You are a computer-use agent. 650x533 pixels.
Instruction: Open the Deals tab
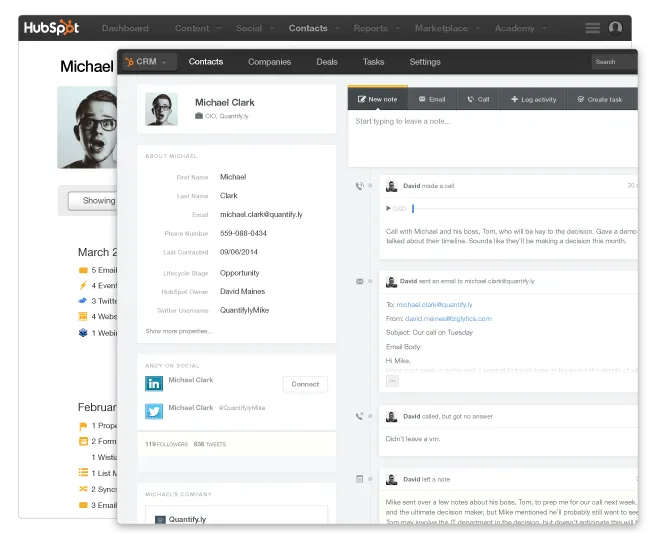click(327, 62)
